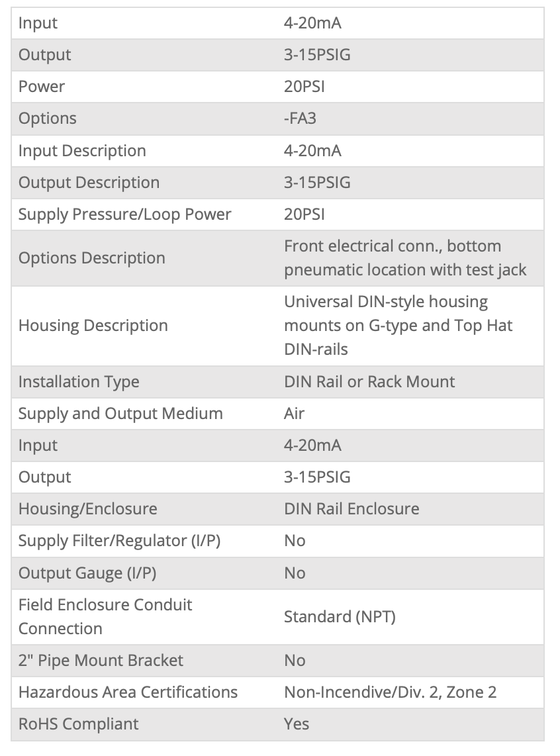The image size is (560, 756).
Task: Select the "Universal DIN-style housing" description text
Action: coord(386,302)
